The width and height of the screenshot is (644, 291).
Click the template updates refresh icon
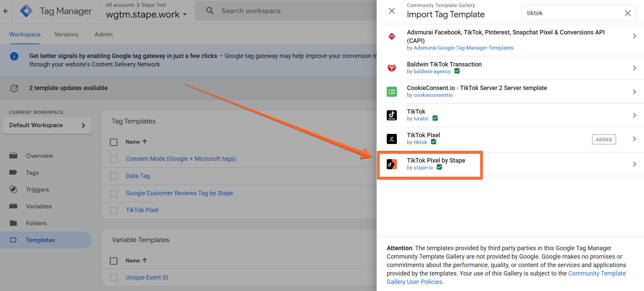coord(14,88)
